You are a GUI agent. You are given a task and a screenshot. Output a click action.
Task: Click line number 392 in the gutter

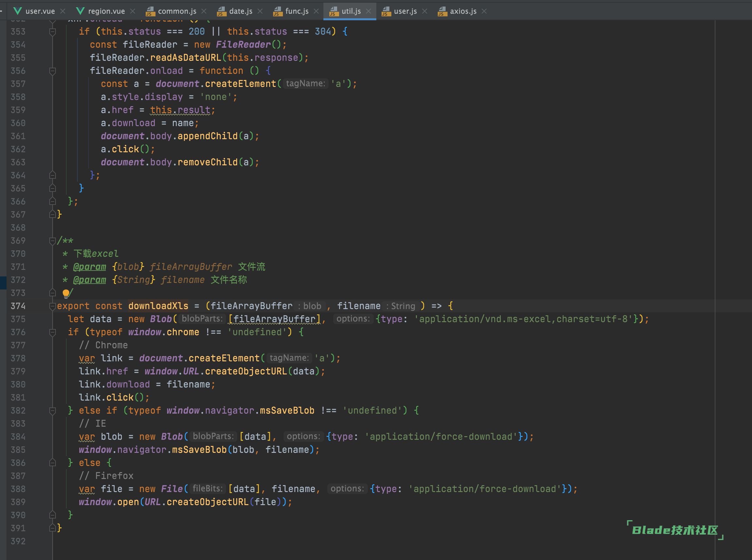click(x=18, y=541)
